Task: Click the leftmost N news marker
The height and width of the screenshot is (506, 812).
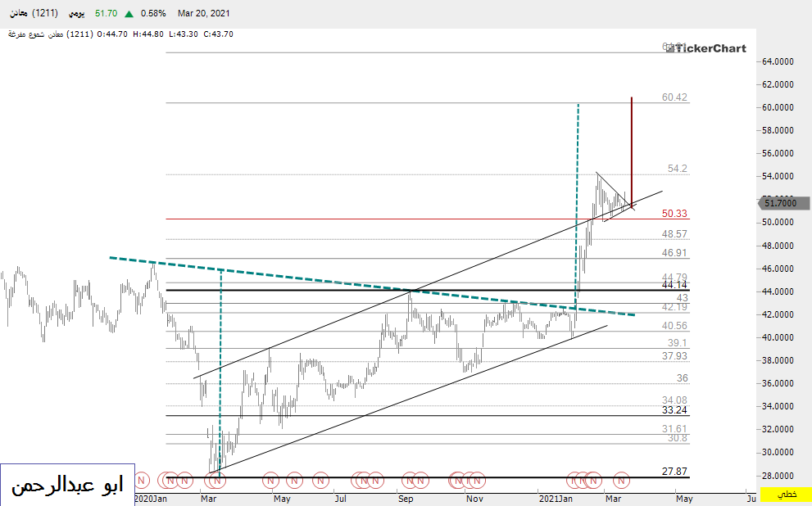Action: click(x=142, y=480)
